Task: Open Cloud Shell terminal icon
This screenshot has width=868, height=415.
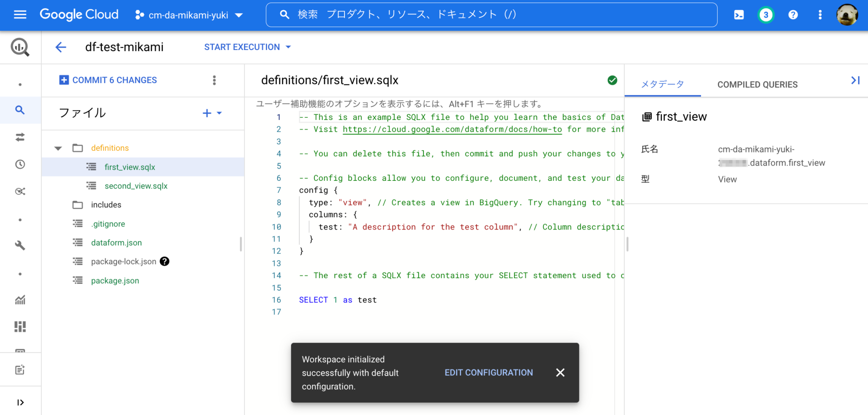Action: point(738,14)
